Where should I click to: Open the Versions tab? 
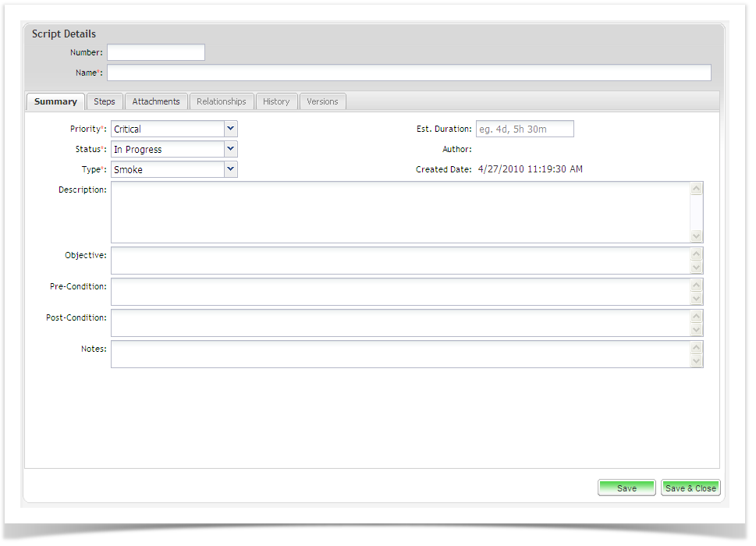[322, 101]
